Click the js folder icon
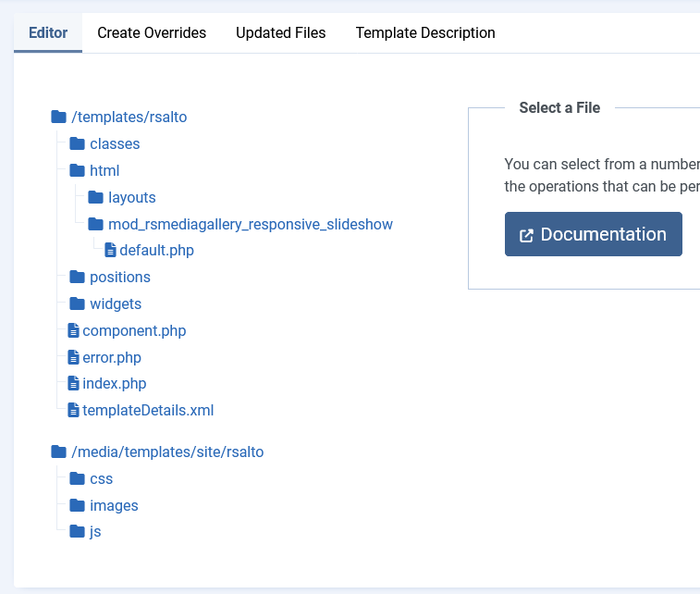This screenshot has width=700, height=594. pos(78,531)
